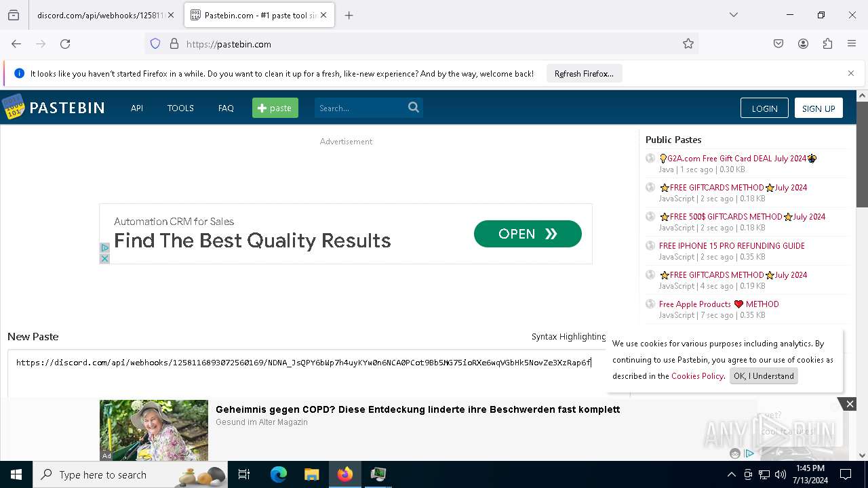
Task: Go back using browser back arrow
Action: (16, 44)
